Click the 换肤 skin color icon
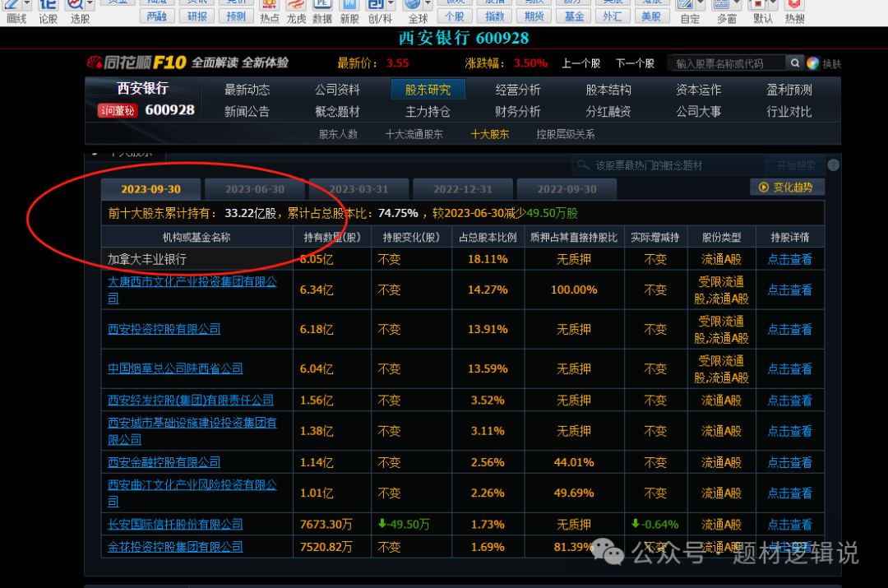This screenshot has height=588, width=888. (x=814, y=63)
